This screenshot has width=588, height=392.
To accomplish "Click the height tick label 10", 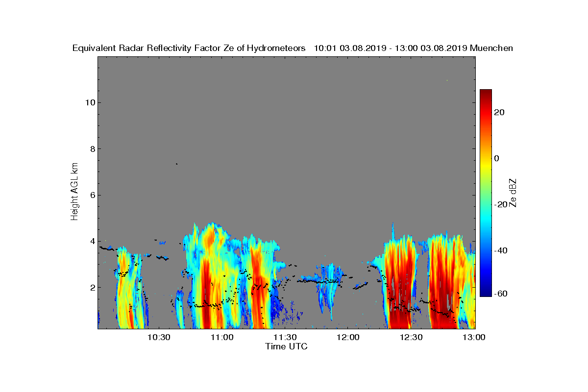I will [89, 102].
